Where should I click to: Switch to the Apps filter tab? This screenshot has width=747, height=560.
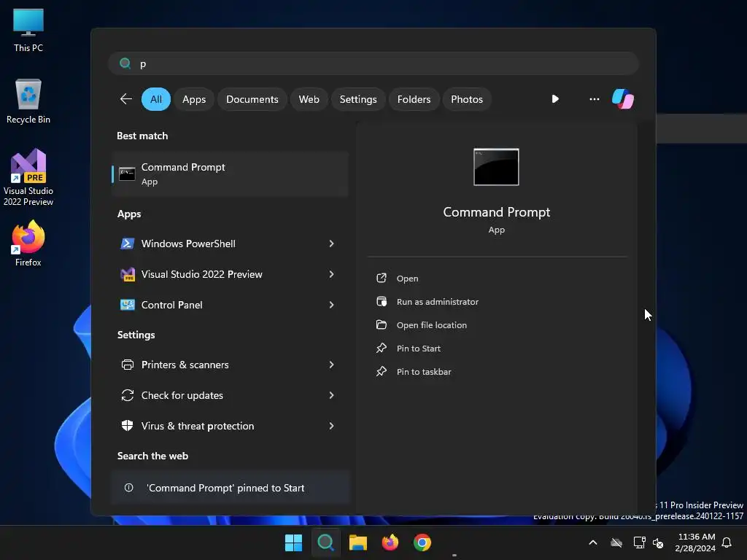click(194, 99)
